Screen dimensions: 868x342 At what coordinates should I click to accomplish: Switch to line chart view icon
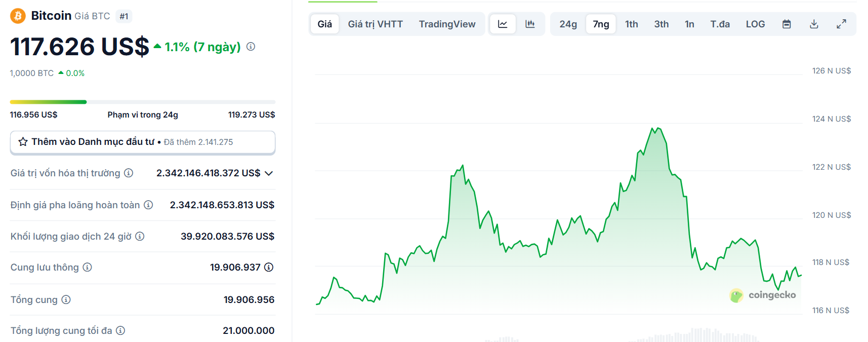coord(503,24)
